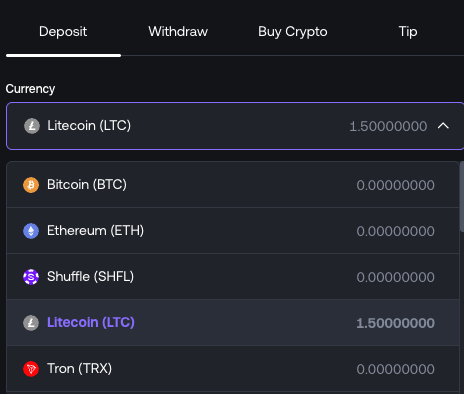Choose Tron (TRX) as currency
Screen dimensions: 464x394
pyautogui.click(x=233, y=369)
